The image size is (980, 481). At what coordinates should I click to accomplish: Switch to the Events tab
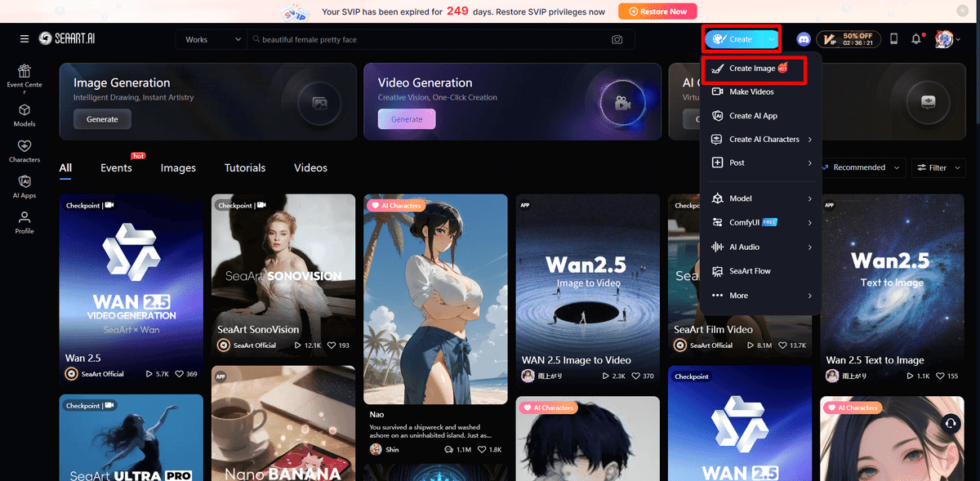point(116,168)
